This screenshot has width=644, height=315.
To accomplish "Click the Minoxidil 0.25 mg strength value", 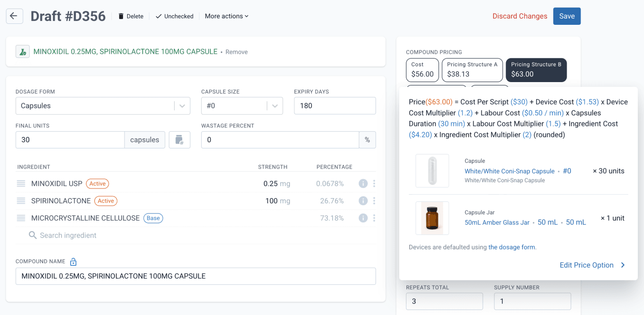I will coord(277,184).
